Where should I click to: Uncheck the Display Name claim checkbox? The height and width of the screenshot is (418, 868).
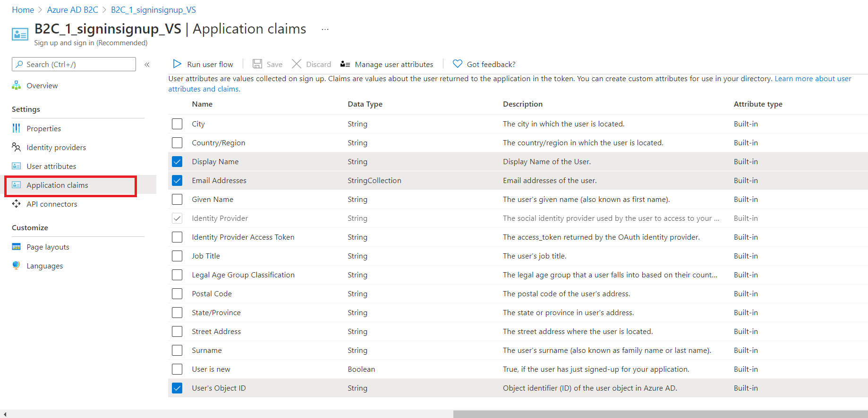177,161
